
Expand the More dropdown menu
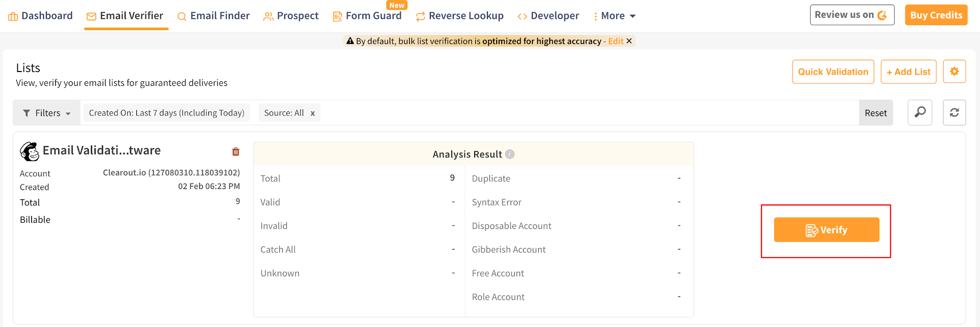coord(615,16)
